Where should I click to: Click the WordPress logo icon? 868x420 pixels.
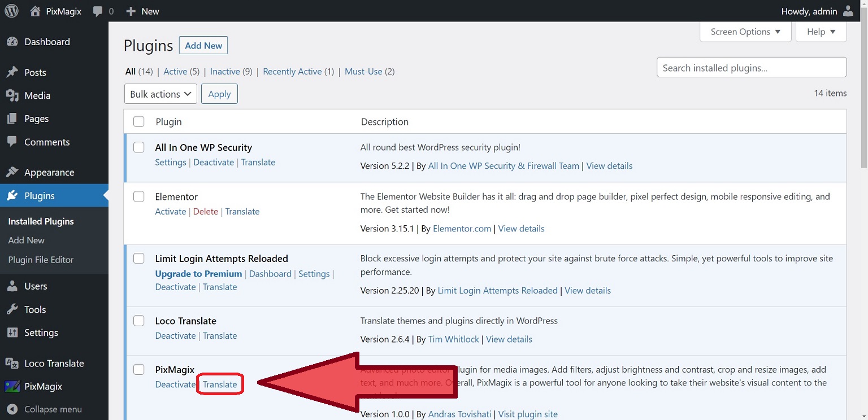(x=11, y=11)
